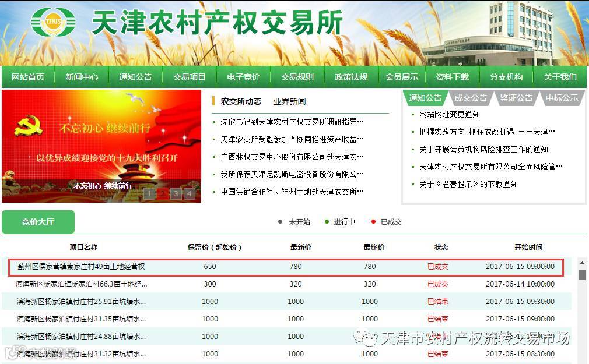Switch to the 业界新闻 tab
Screen dimensions: 589x364
point(289,101)
